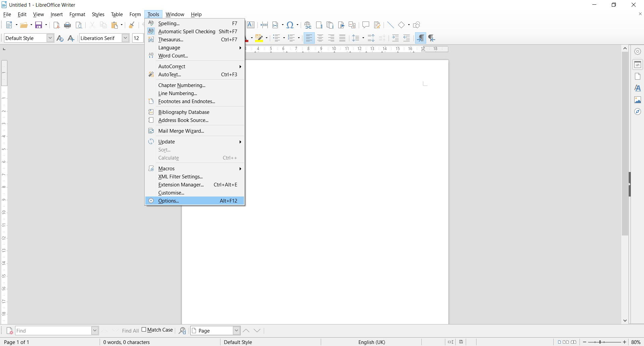Open the Format menu
This screenshot has height=346, width=644.
pos(77,14)
